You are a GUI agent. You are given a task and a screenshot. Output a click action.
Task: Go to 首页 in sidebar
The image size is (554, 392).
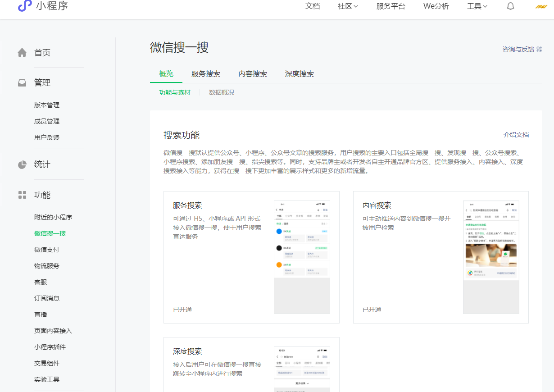point(42,53)
